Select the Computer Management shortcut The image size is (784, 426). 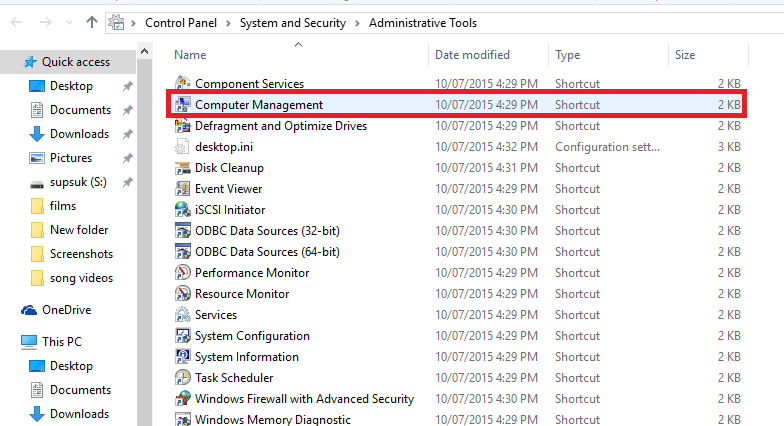click(259, 105)
